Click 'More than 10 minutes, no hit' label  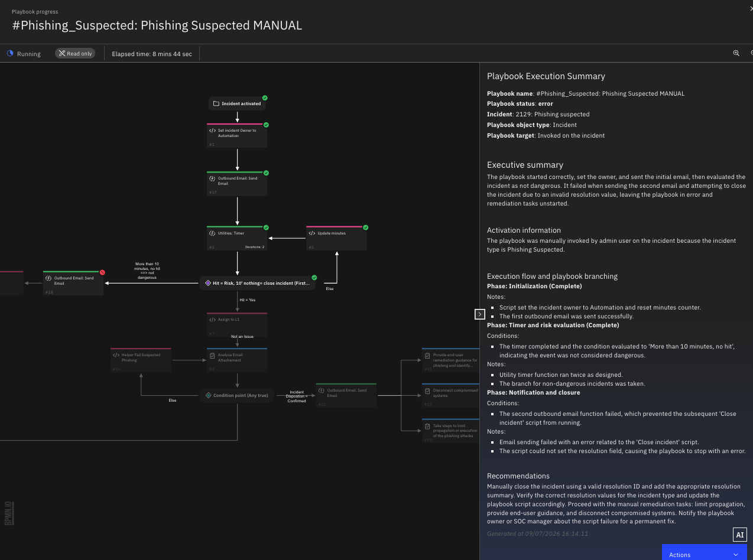click(148, 271)
